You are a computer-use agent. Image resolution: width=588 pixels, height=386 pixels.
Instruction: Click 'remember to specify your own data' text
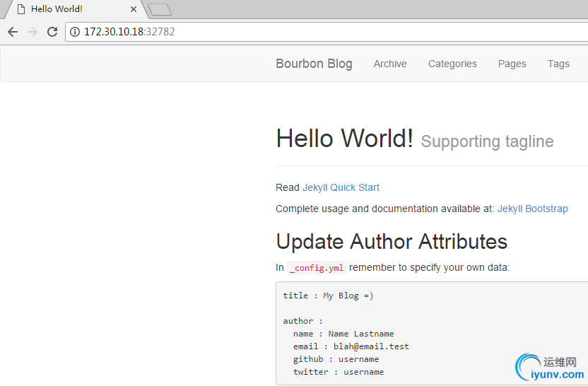(x=430, y=267)
